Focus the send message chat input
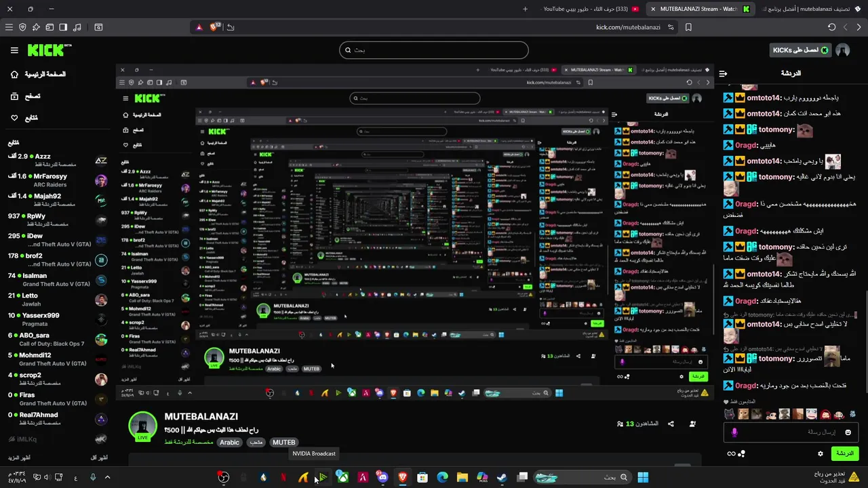Viewport: 868px width, 488px height. [790, 432]
